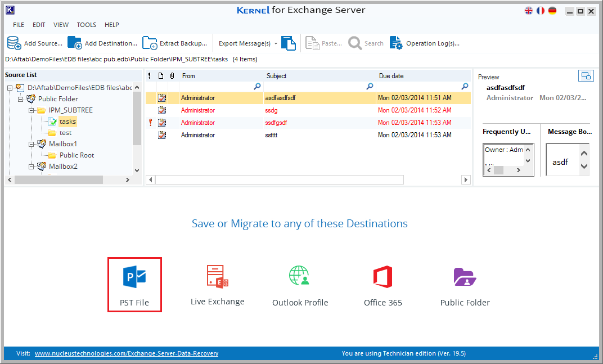This screenshot has height=364, width=603.
Task: Select the tasks folder in Source List
Action: click(x=67, y=122)
